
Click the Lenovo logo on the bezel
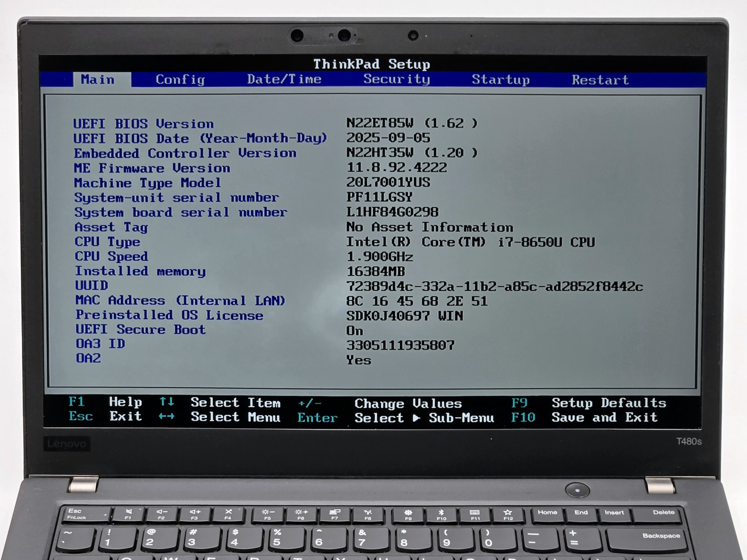[67, 444]
